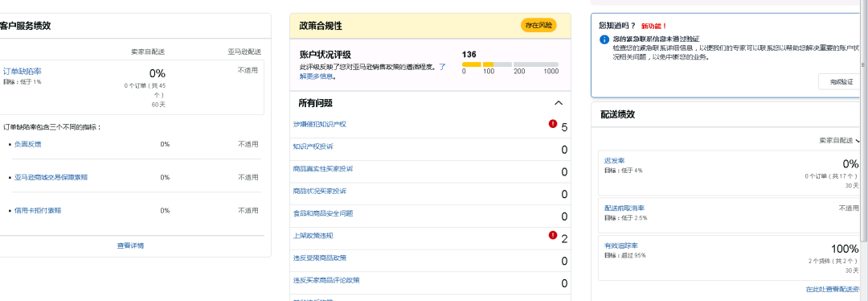Click the count 5 for 涉嫌侵犯知识产权

pos(564,127)
